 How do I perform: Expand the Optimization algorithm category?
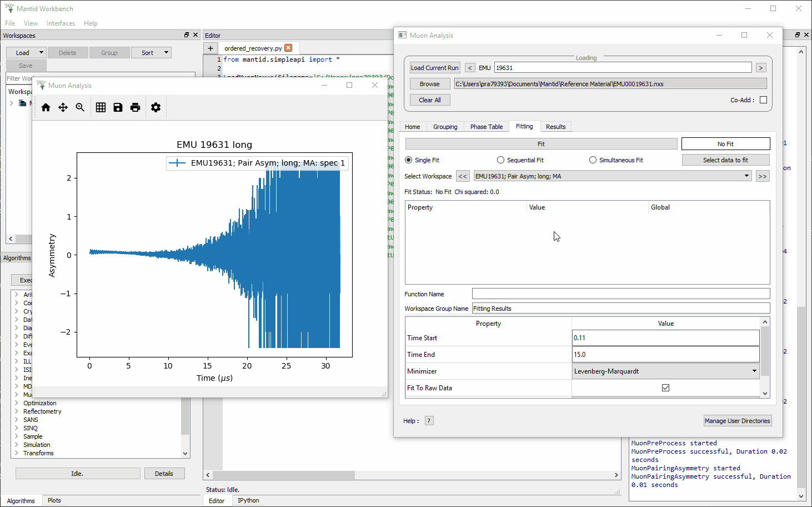point(17,404)
